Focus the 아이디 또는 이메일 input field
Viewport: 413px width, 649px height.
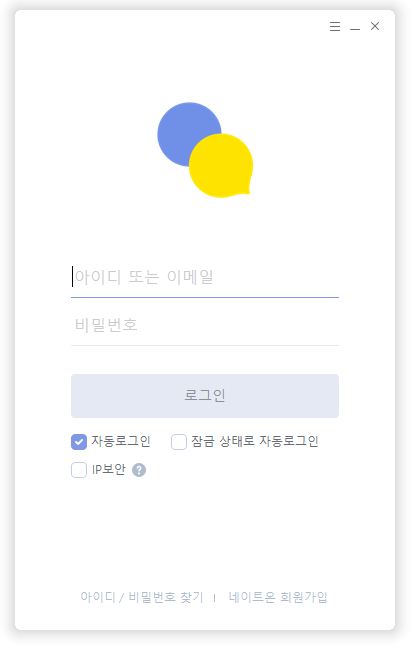click(206, 279)
